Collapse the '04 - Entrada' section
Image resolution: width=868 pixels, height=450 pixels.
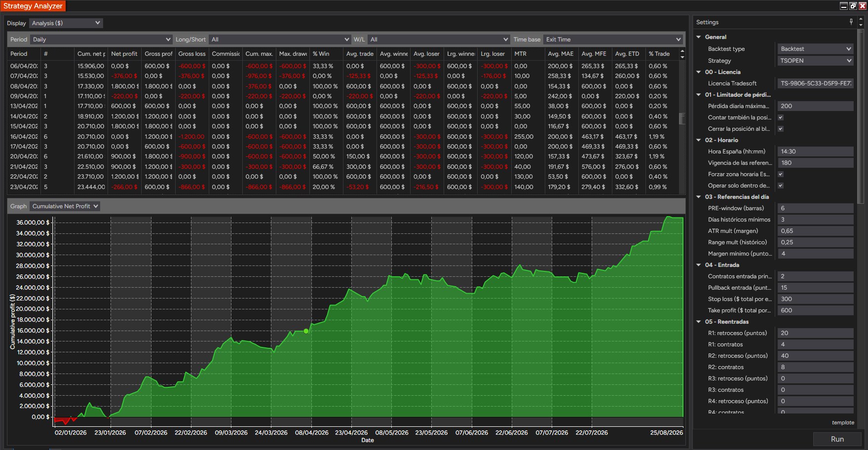(699, 265)
